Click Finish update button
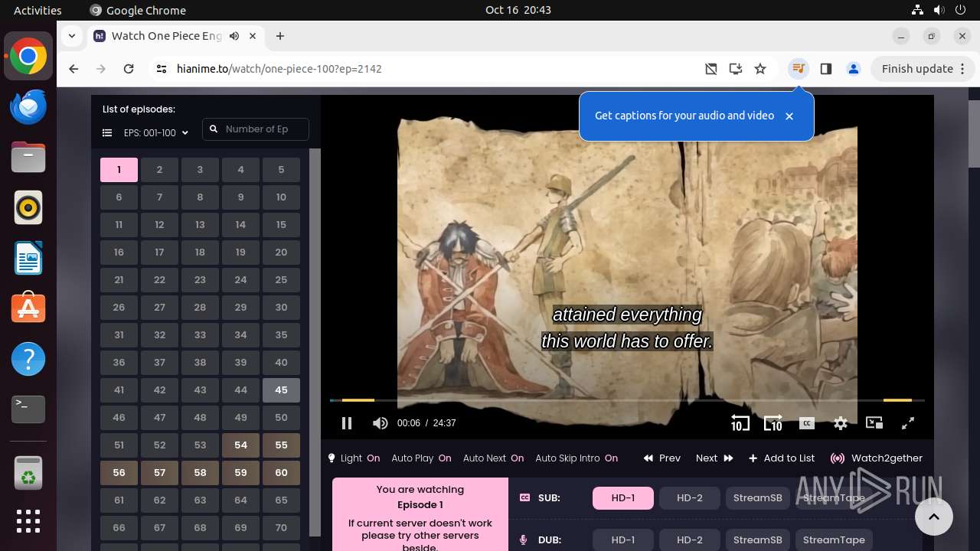 coord(917,69)
